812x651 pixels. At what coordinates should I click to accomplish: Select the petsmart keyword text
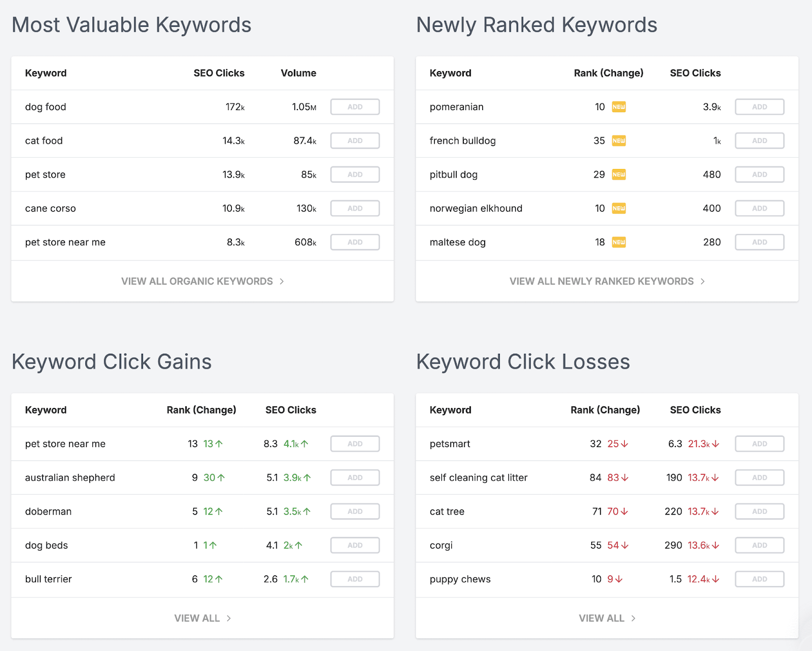[450, 443]
